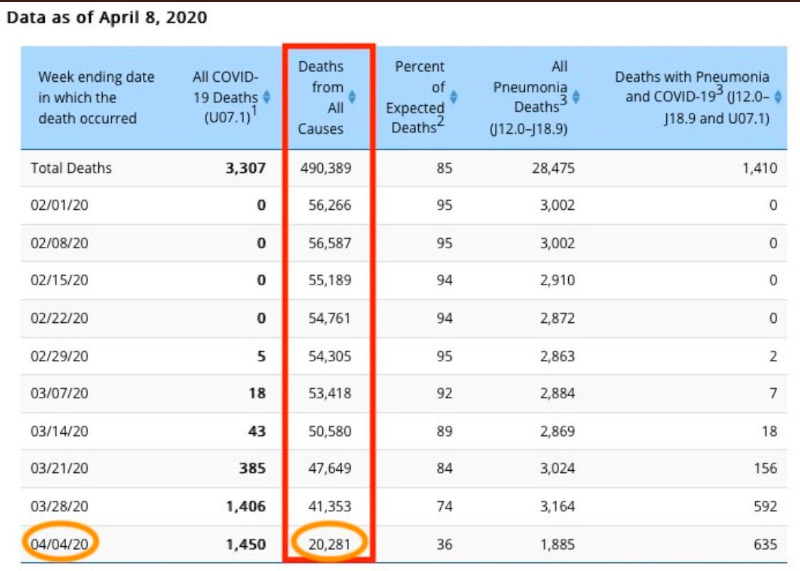Sort table by Percent of Expected Deaths arrows

[453, 97]
